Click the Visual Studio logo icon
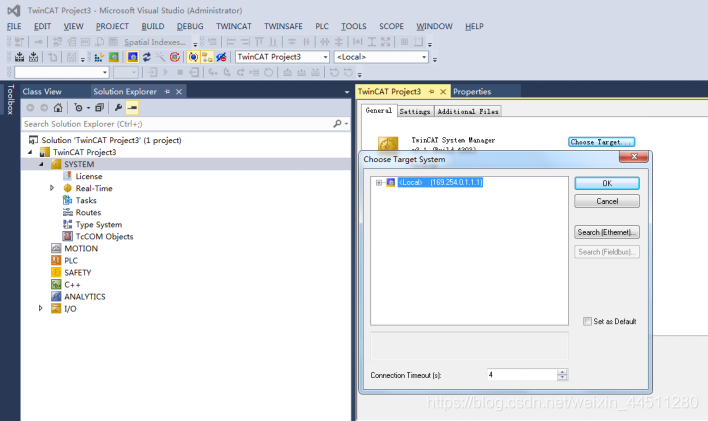Image resolution: width=708 pixels, height=421 pixels. point(14,10)
